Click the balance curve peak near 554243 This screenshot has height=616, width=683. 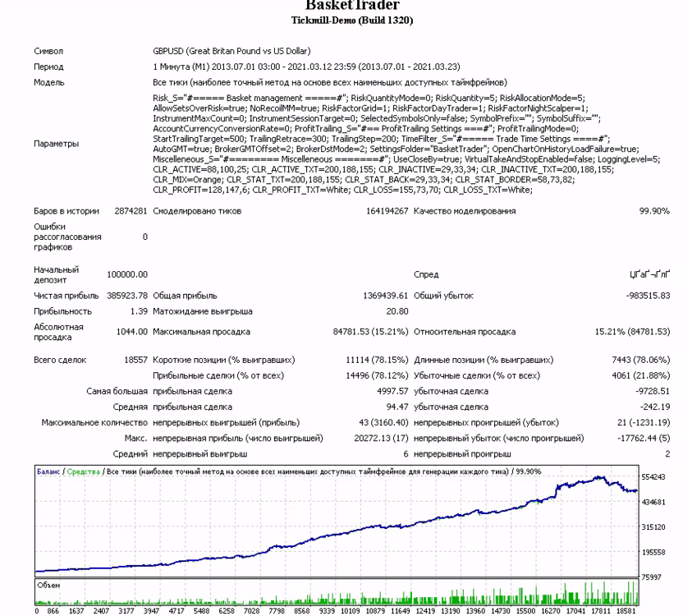pyautogui.click(x=599, y=478)
